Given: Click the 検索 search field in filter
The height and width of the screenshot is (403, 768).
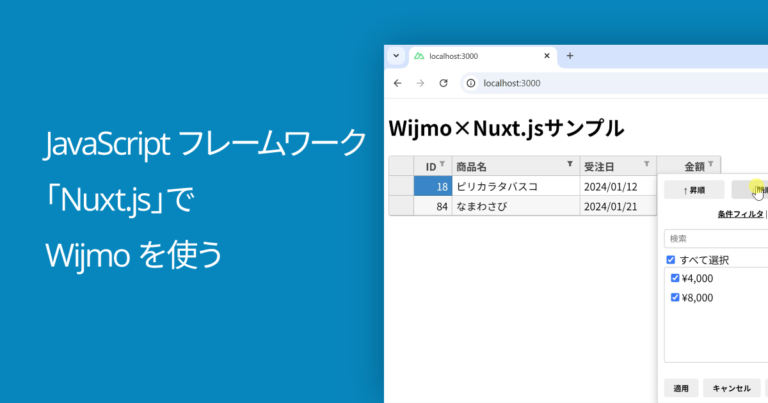Looking at the screenshot, I should (x=716, y=238).
